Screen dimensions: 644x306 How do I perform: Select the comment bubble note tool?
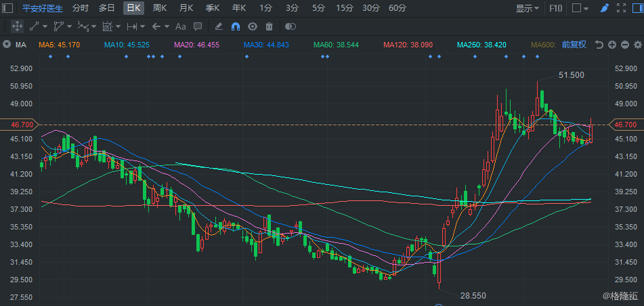tap(198, 26)
